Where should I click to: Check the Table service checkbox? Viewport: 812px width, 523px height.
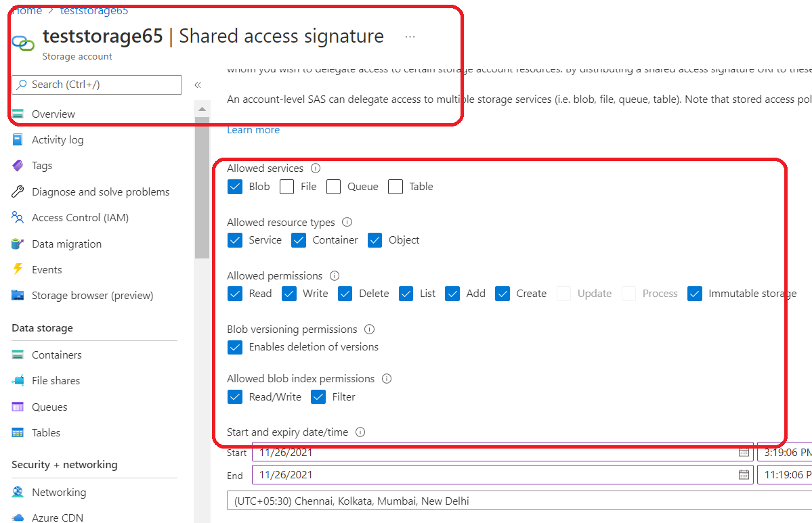(x=396, y=187)
